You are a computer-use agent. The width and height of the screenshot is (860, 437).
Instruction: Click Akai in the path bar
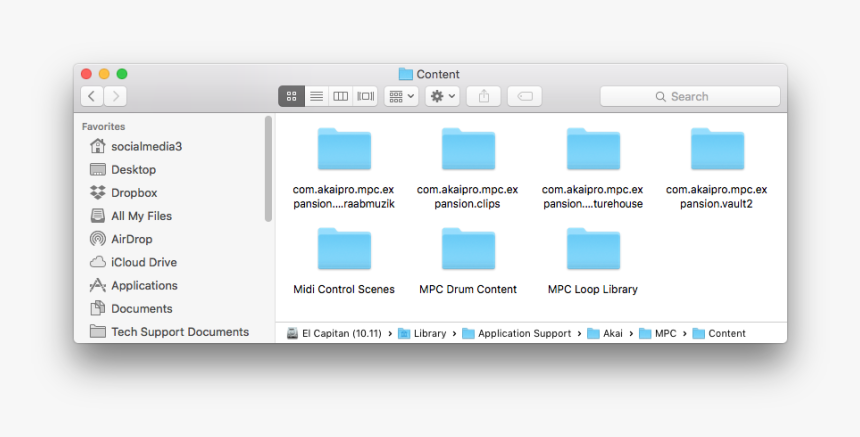(605, 333)
